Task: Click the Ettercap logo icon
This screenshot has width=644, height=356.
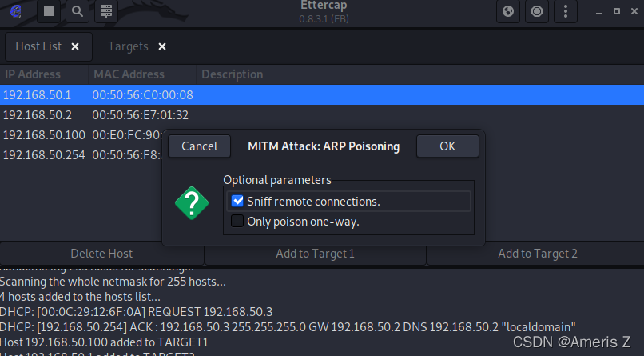Action: click(16, 11)
